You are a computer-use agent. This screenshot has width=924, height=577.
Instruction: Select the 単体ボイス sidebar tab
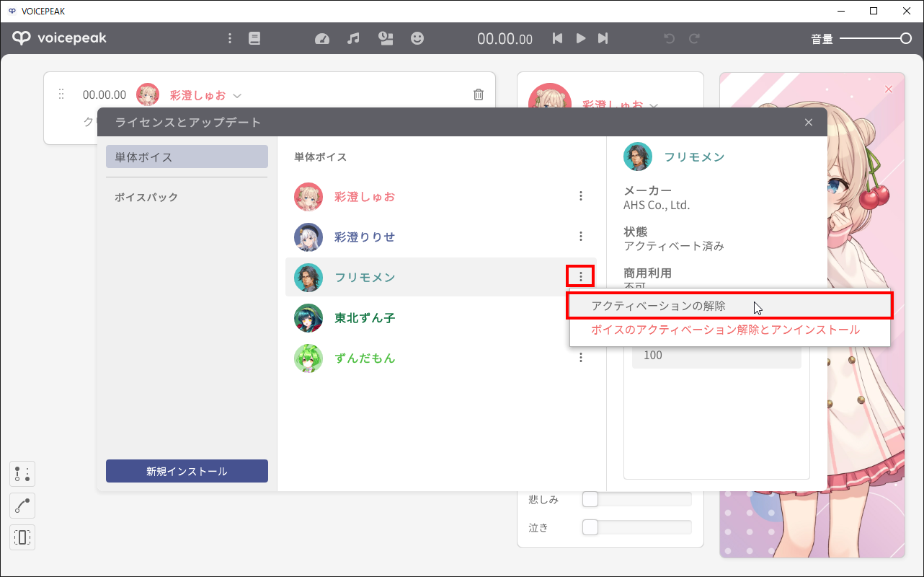point(187,157)
